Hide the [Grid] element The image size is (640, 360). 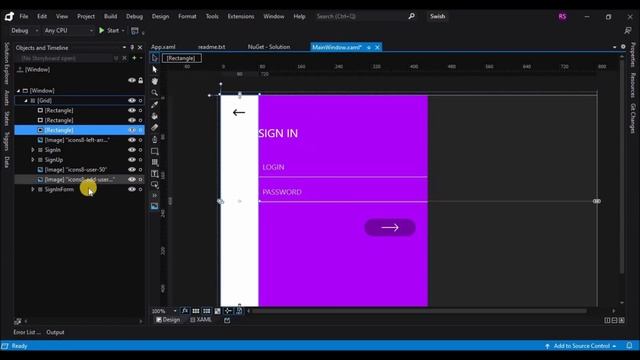pyautogui.click(x=131, y=100)
